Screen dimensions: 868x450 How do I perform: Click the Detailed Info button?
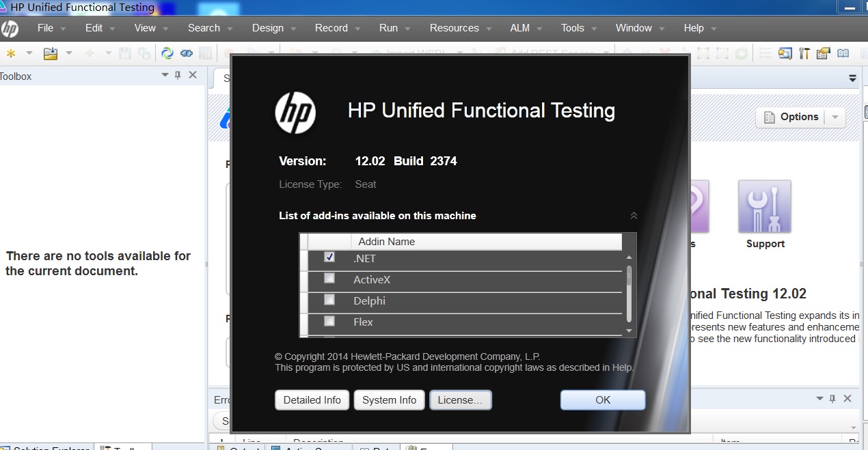point(312,400)
